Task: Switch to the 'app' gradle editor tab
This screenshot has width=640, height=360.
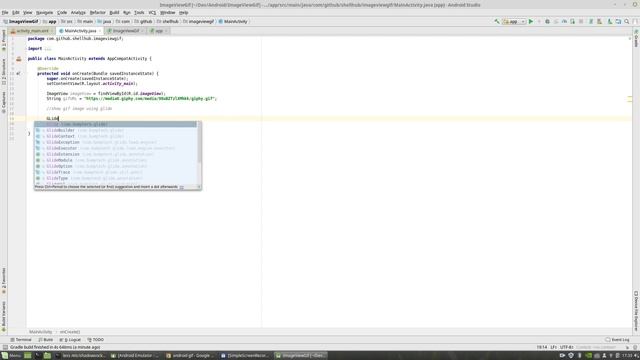Action: pos(159,31)
